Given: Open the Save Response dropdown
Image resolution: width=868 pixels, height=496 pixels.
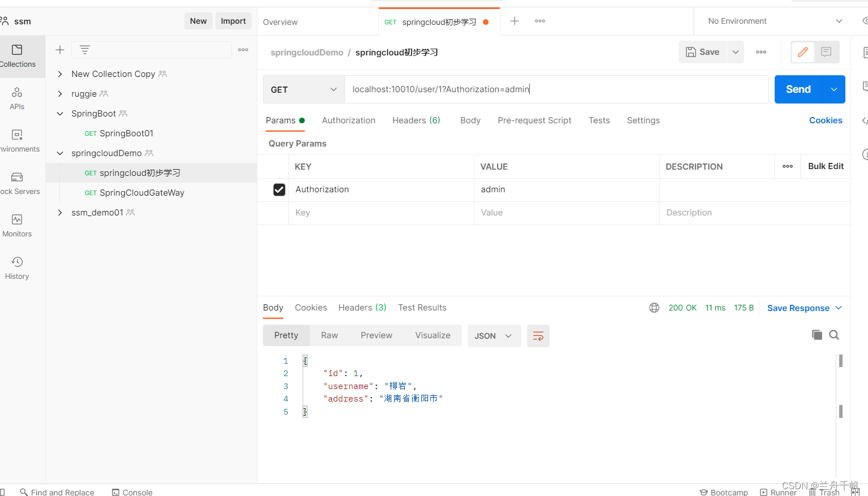Looking at the screenshot, I should click(x=805, y=308).
